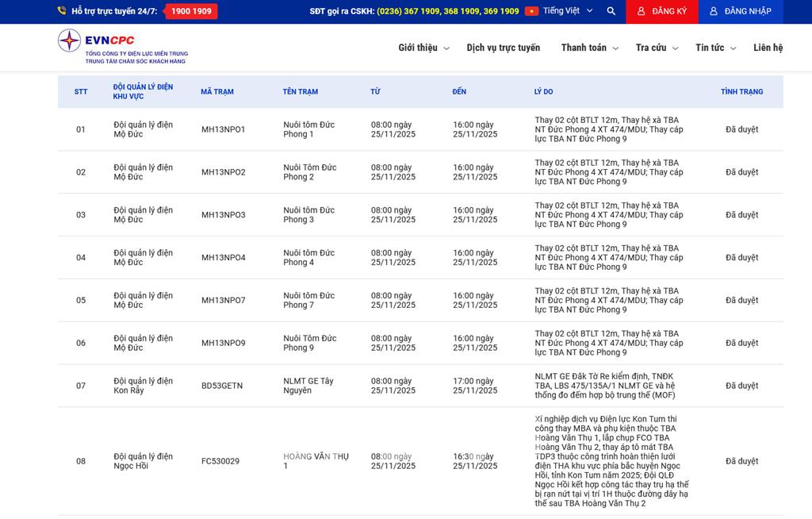
Task: Expand the Thanh toán menu chevron
Action: (x=615, y=48)
